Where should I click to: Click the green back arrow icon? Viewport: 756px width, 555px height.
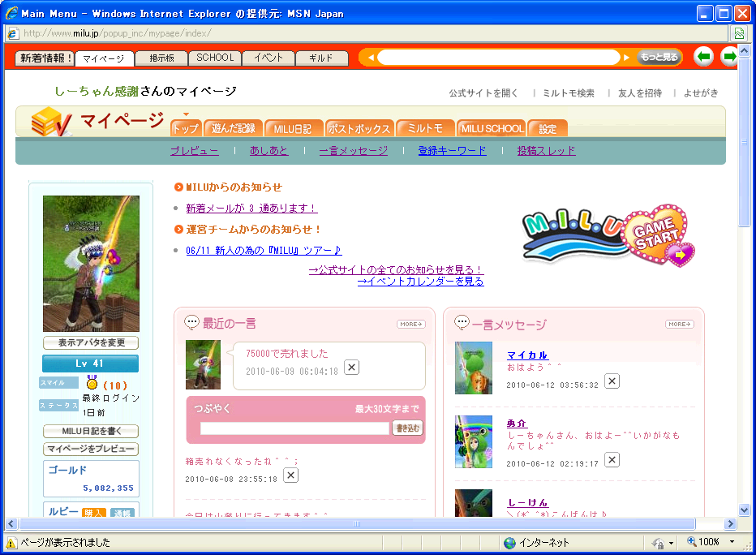click(703, 57)
